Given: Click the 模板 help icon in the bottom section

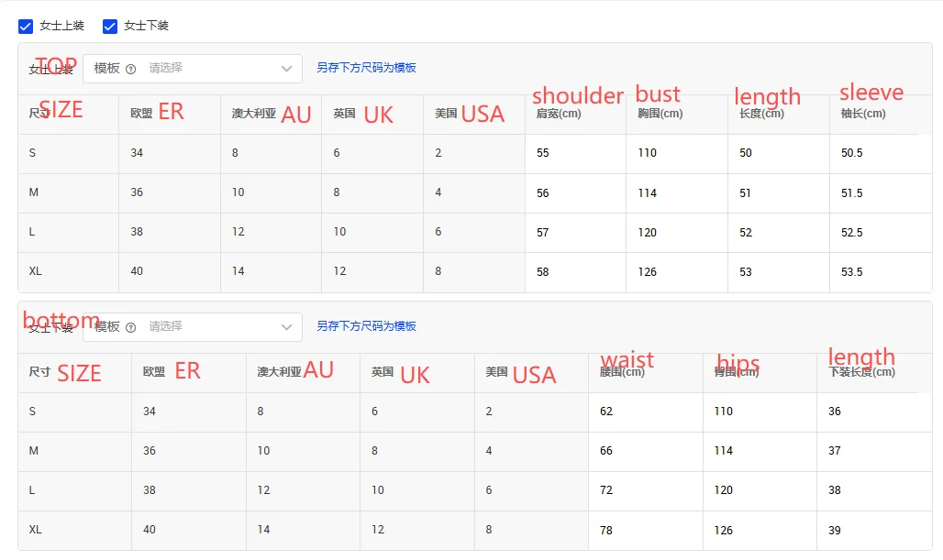Looking at the screenshot, I should tap(130, 327).
